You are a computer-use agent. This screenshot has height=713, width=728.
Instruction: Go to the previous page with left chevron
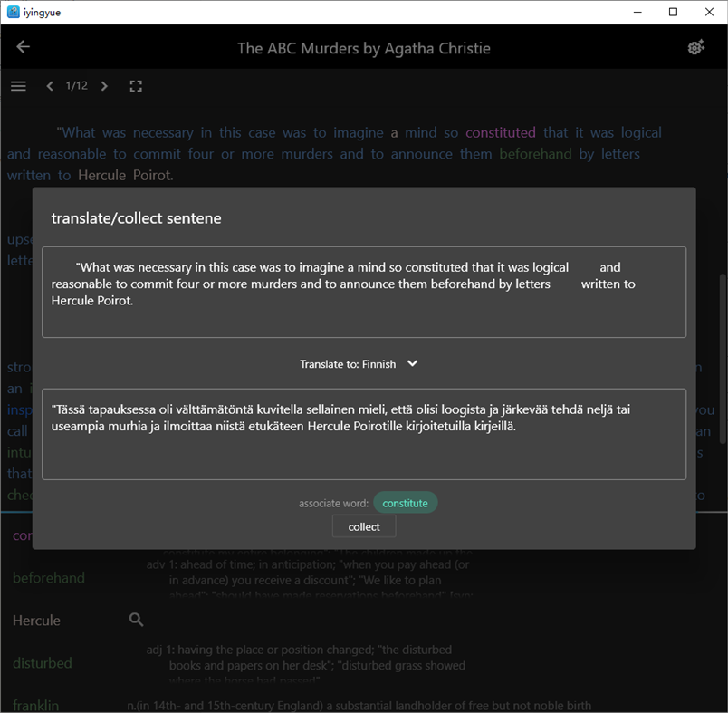tap(50, 85)
